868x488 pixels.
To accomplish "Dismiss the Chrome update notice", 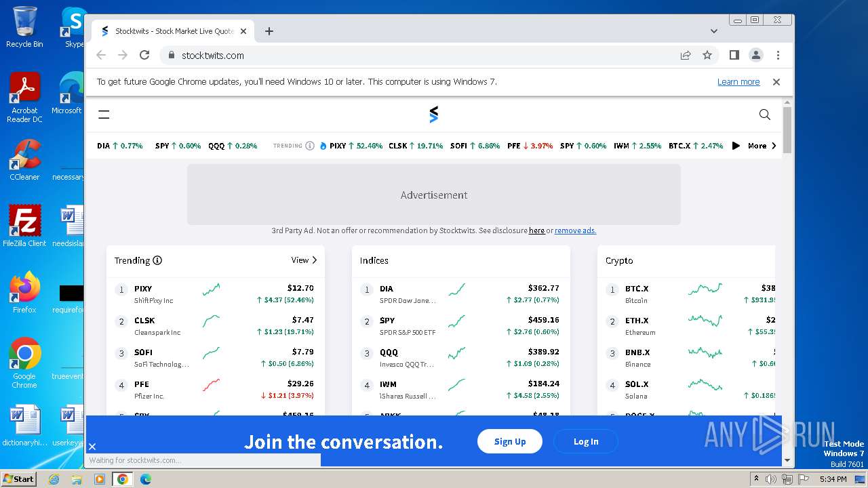I will pos(776,82).
